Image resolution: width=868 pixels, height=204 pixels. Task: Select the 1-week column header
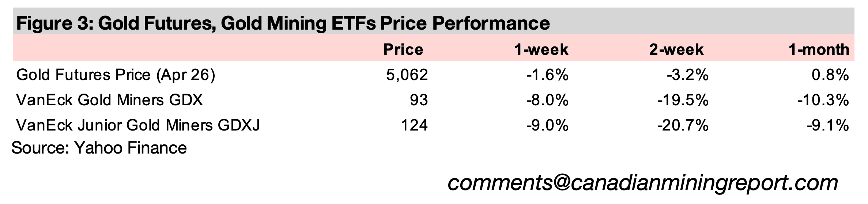[x=541, y=50]
